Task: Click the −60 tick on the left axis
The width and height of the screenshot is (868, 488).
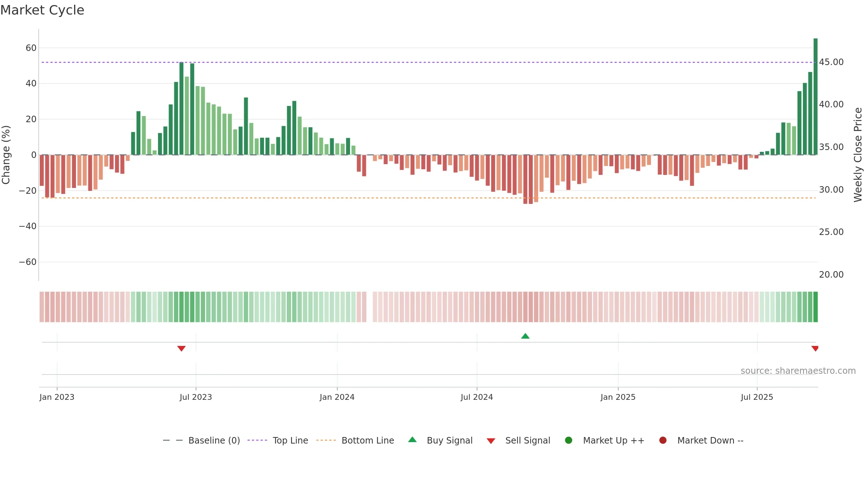Action: tap(28, 262)
